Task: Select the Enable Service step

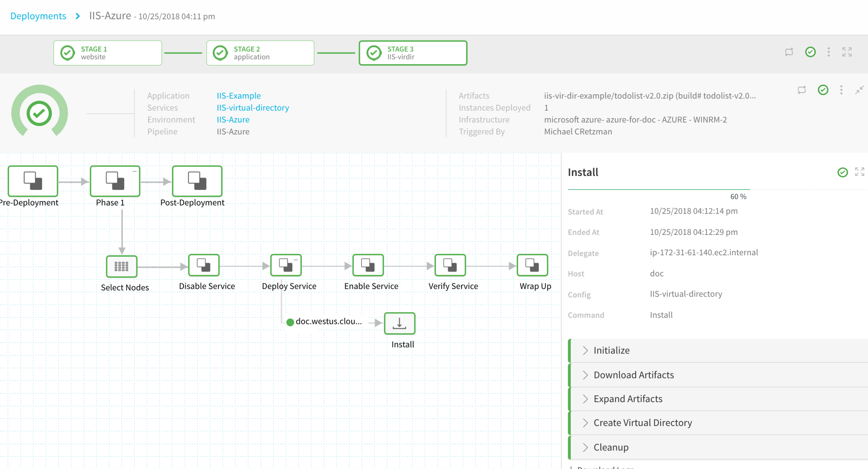Action: pos(368,265)
